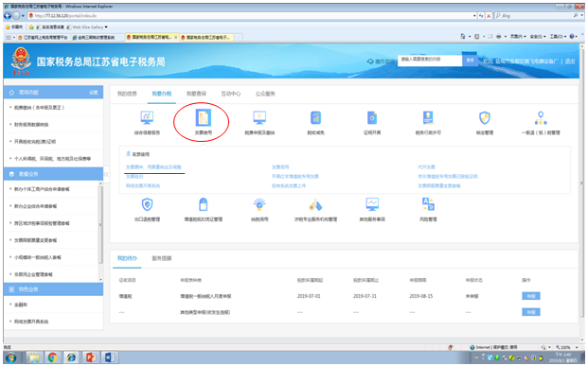The width and height of the screenshot is (588, 366).
Task: Click the 申报 button for the 2019-07-01 增值税 row
Action: pos(530,296)
